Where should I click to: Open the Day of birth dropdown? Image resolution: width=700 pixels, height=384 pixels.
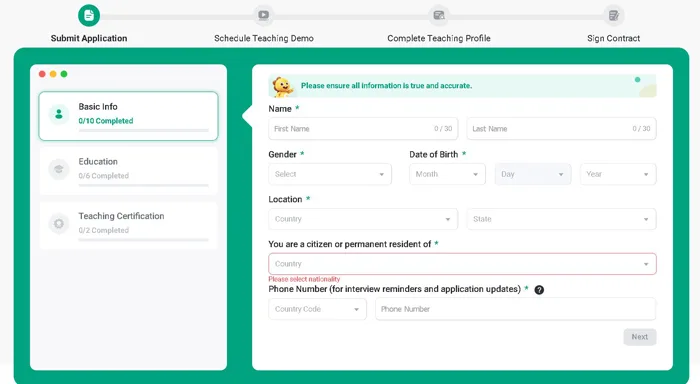pyautogui.click(x=533, y=174)
